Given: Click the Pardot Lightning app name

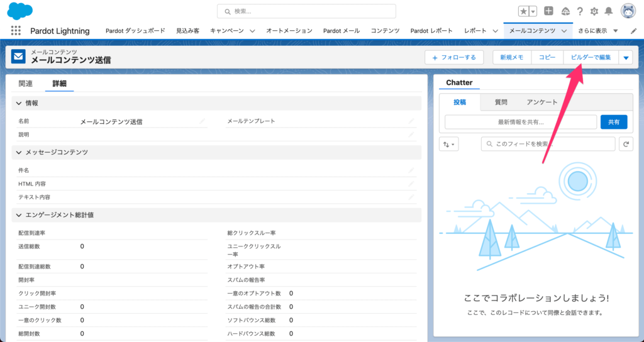Looking at the screenshot, I should coord(60,31).
